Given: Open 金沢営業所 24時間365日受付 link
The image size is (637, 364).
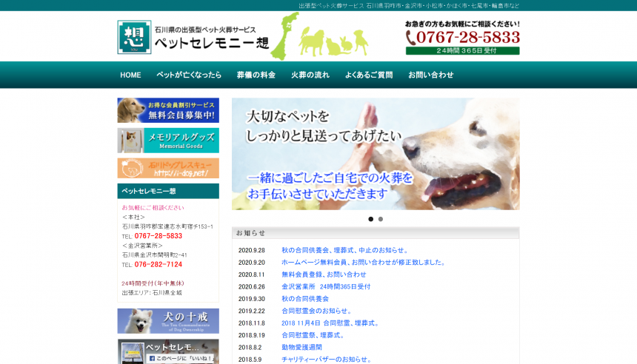Looking at the screenshot, I should pos(326,287).
